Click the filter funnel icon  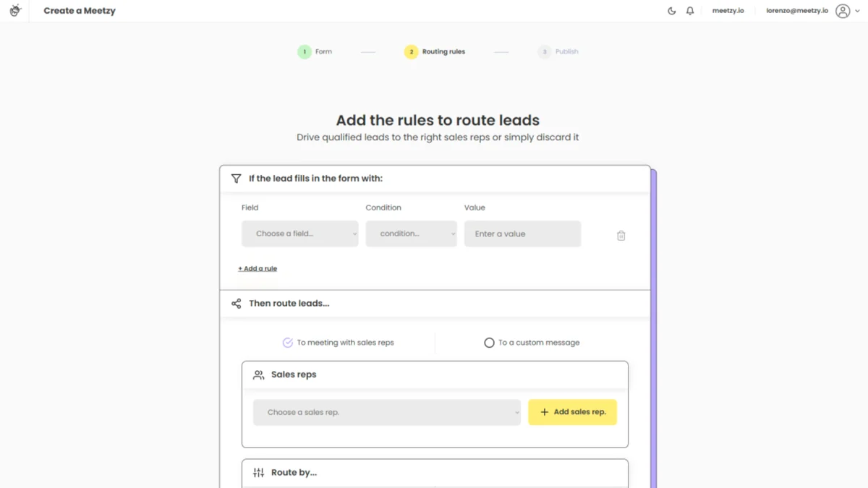(x=236, y=179)
